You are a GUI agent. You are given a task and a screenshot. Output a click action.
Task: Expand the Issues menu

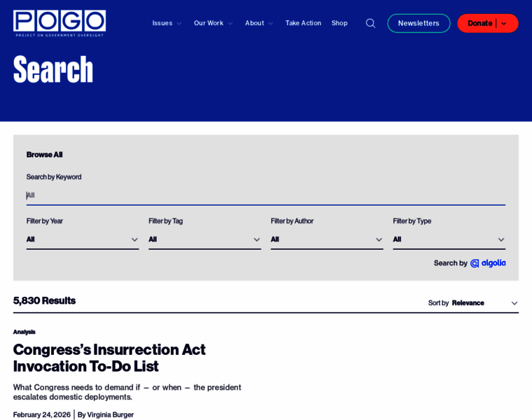click(167, 23)
